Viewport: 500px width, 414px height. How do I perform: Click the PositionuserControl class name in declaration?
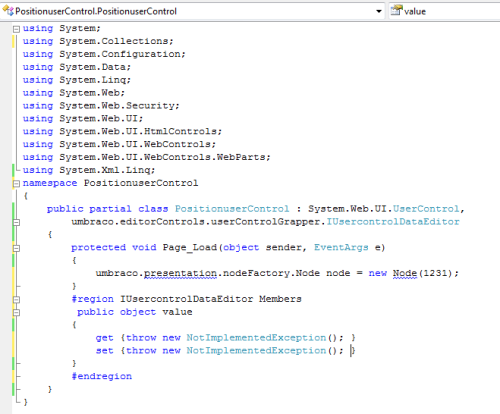point(232,209)
